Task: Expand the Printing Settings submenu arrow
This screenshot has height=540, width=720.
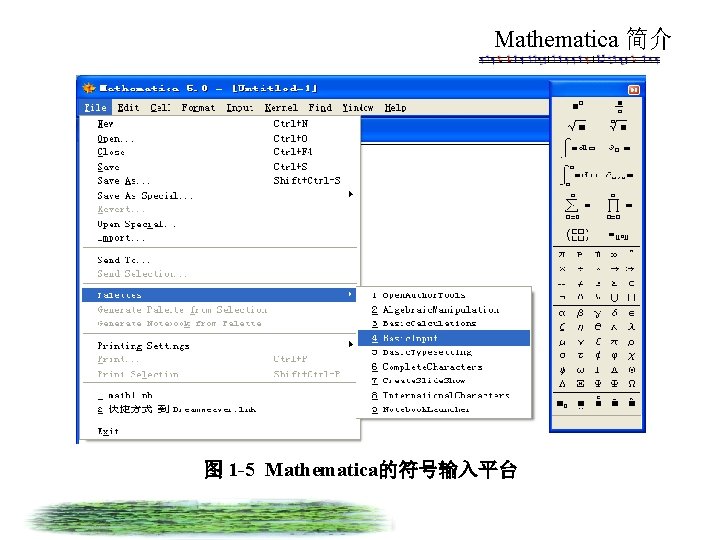Action: click(x=350, y=344)
